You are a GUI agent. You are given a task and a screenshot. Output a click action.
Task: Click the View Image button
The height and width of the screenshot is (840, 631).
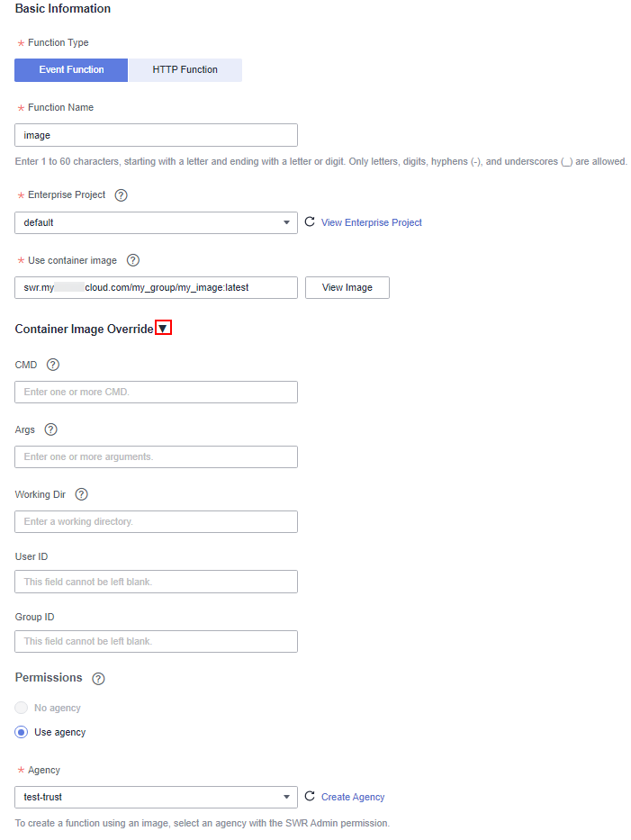click(x=347, y=288)
